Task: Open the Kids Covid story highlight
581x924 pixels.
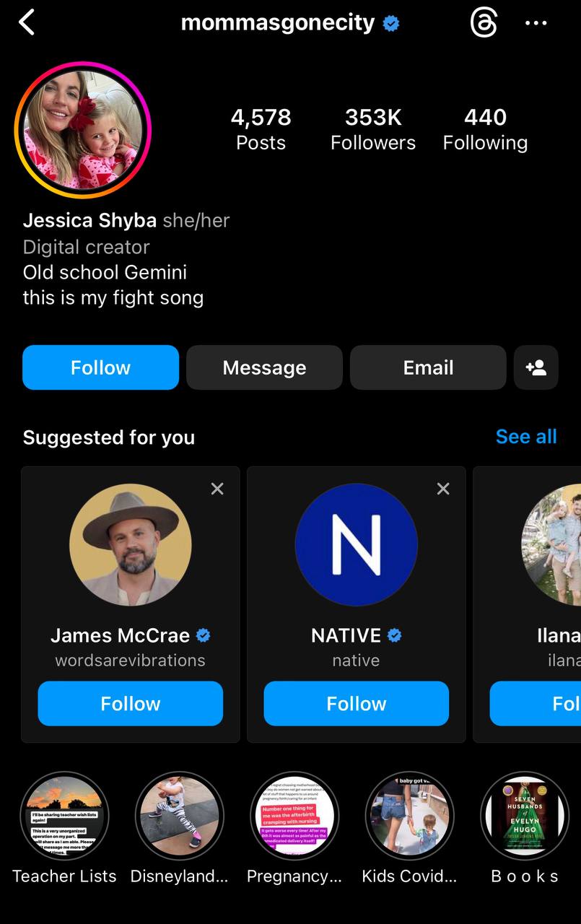Action: 409,816
